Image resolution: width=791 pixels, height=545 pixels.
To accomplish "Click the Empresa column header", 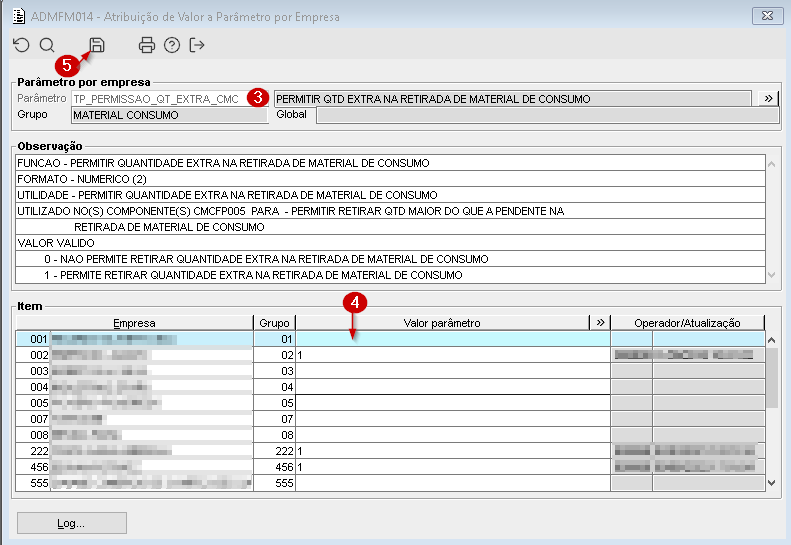I will pyautogui.click(x=134, y=323).
